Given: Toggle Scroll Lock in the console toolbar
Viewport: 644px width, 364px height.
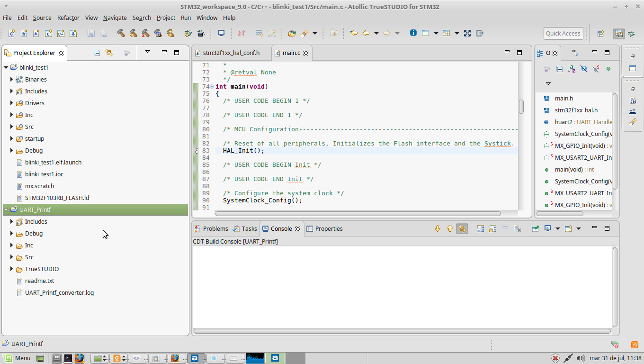Looking at the screenshot, I should (492, 228).
